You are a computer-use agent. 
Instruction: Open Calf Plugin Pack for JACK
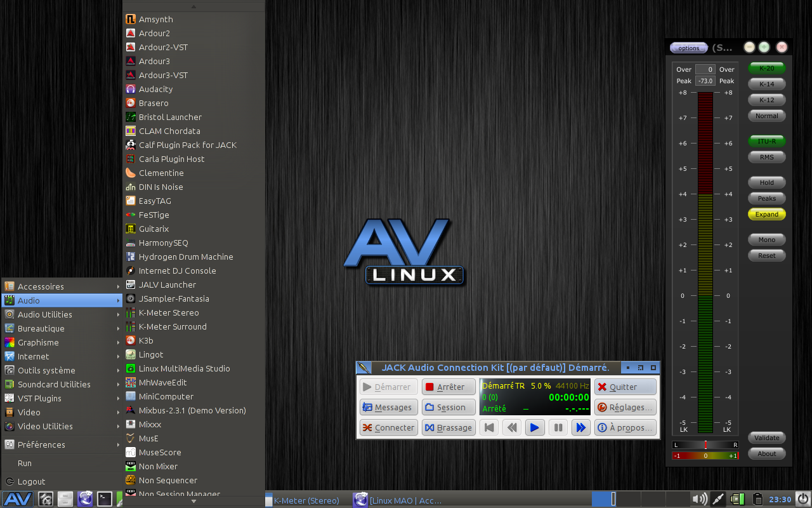tap(193, 145)
